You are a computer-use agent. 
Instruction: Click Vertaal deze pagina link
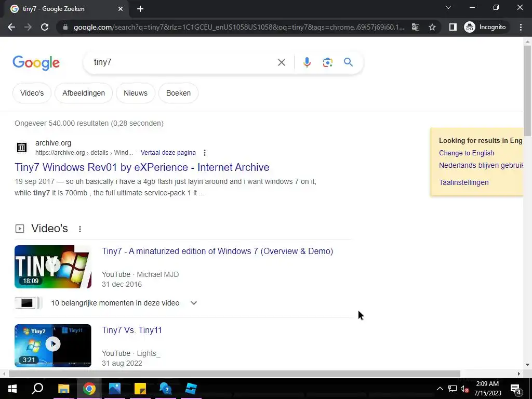(168, 153)
